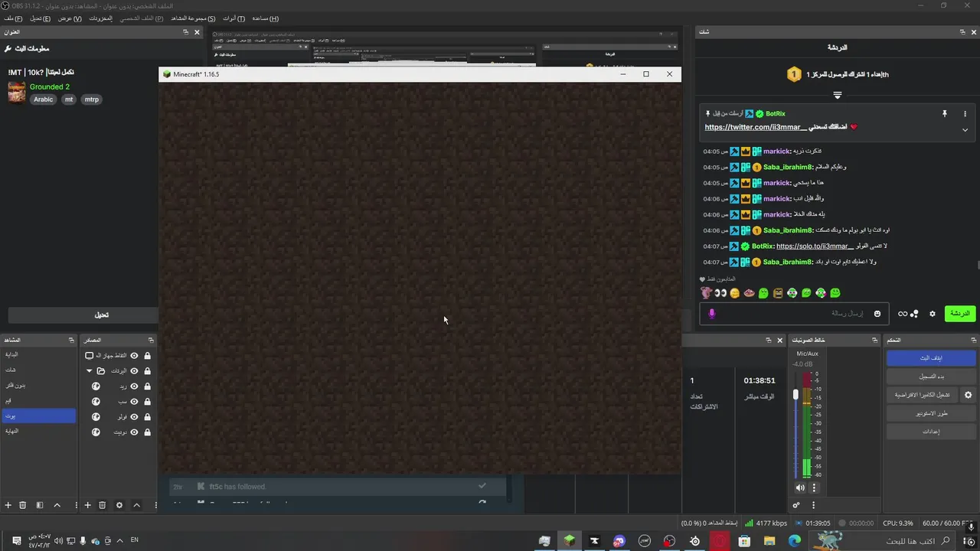Image resolution: width=980 pixels, height=551 pixels.
Task: Open the solo.to/ii3mmar__ chat link
Action: [x=815, y=246]
